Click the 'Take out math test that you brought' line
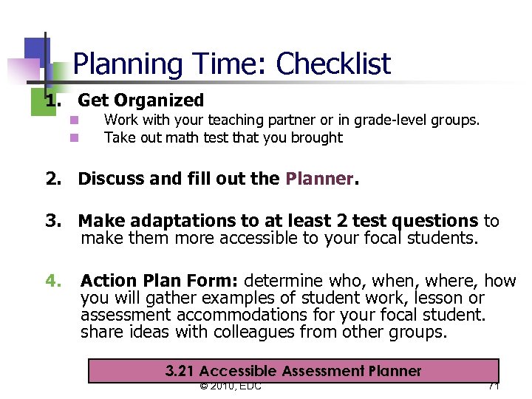The image size is (532, 399). coord(223,137)
